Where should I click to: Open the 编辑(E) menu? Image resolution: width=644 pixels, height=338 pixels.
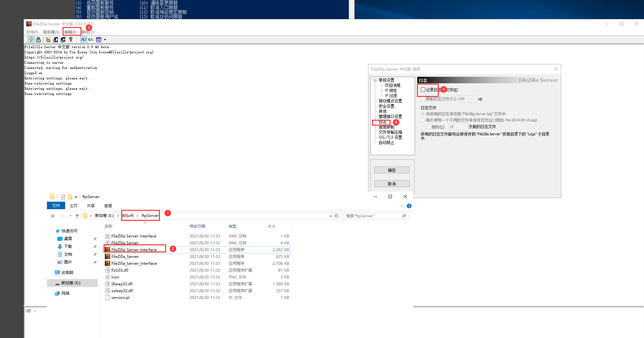pyautogui.click(x=70, y=32)
